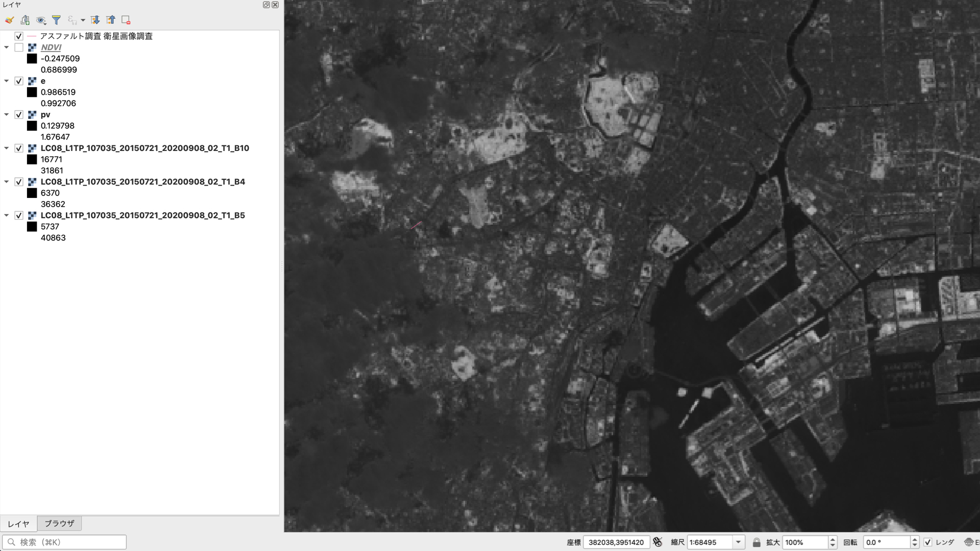
Task: Click the coordinate (座標) input field
Action: coord(617,542)
